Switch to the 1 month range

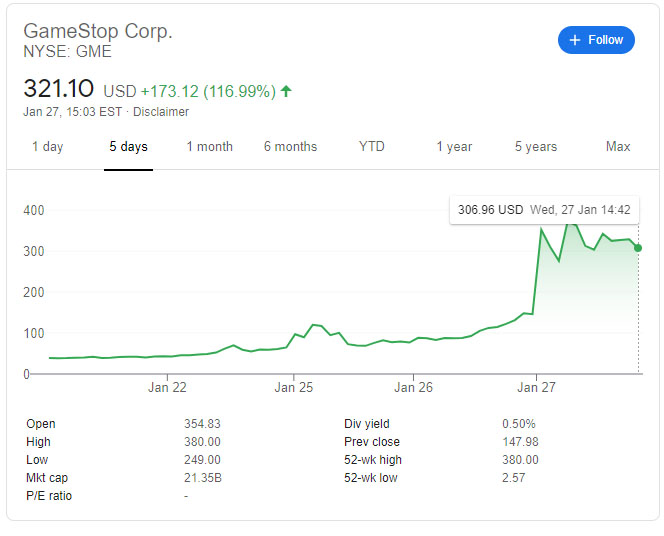pyautogui.click(x=210, y=146)
